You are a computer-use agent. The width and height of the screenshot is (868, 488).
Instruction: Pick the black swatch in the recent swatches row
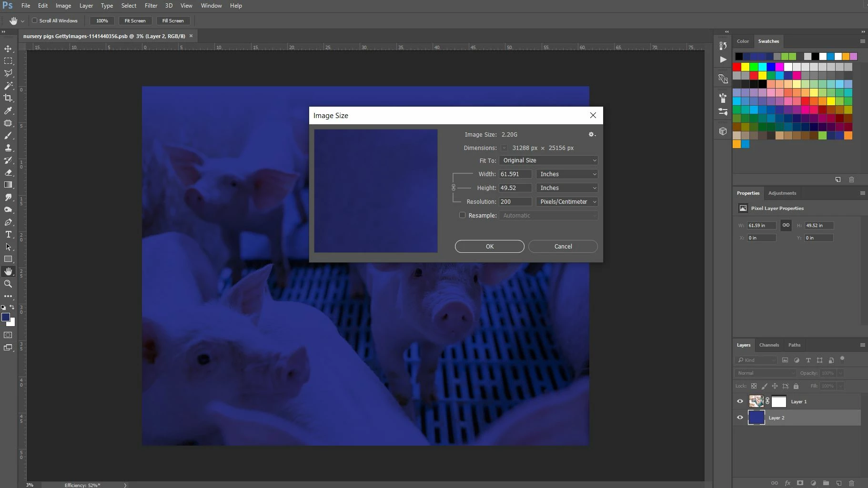pyautogui.click(x=739, y=57)
